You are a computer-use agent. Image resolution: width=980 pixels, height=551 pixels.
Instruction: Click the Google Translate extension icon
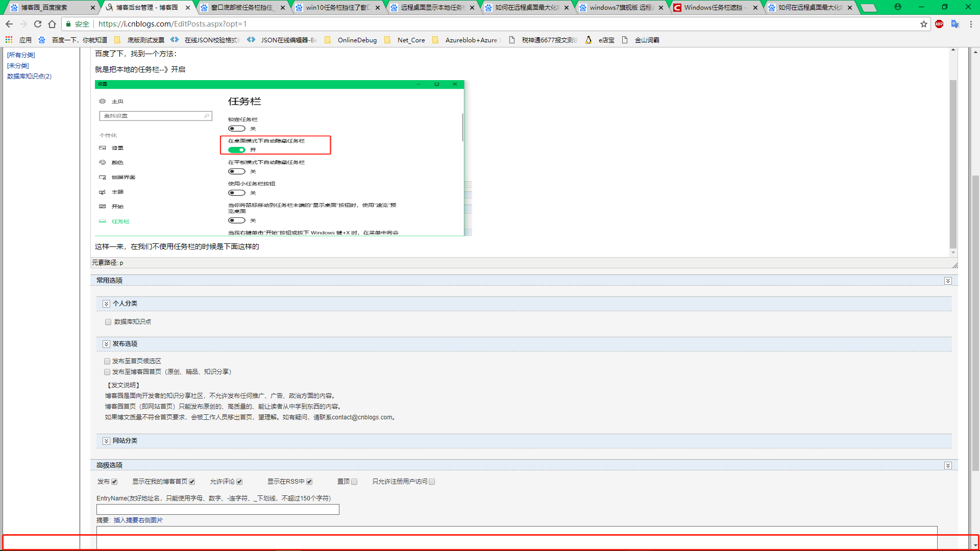tap(955, 24)
